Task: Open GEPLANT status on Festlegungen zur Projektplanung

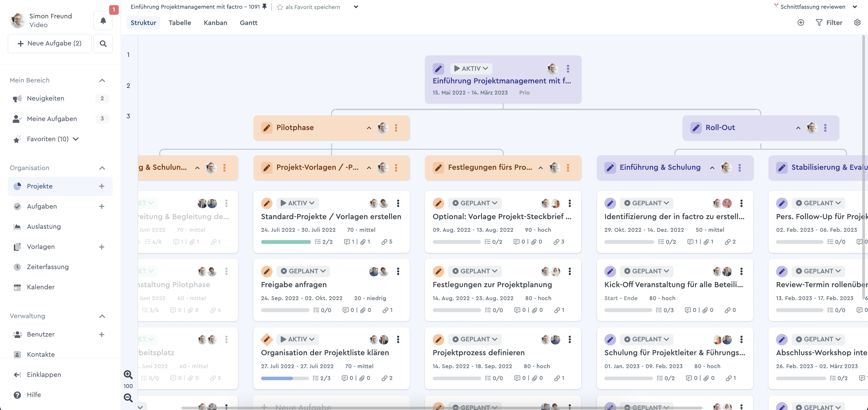Action: click(475, 271)
